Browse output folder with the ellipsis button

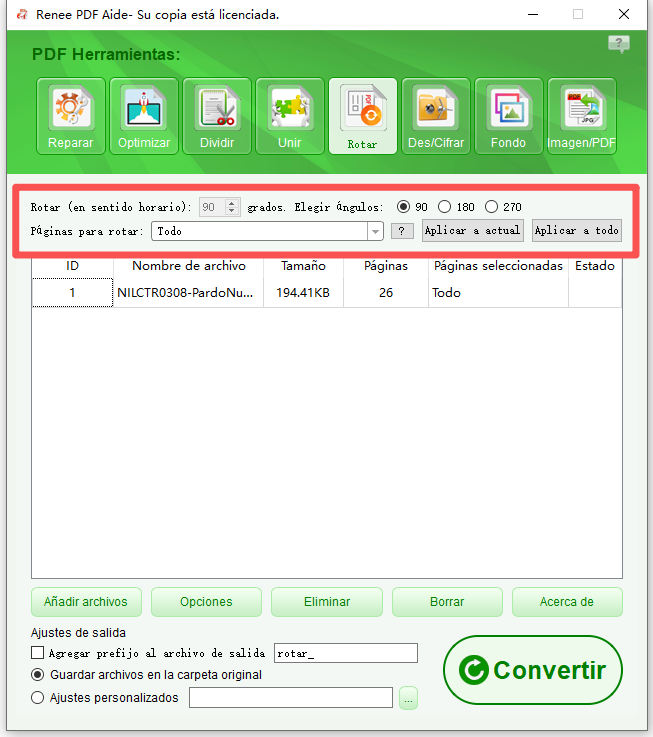pos(408,698)
